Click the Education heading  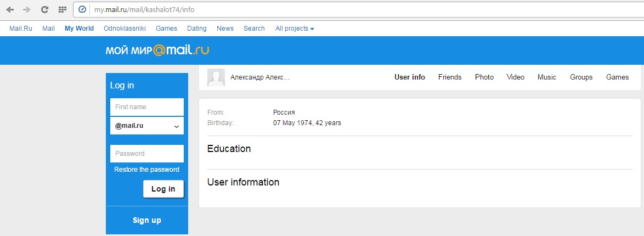(x=229, y=148)
